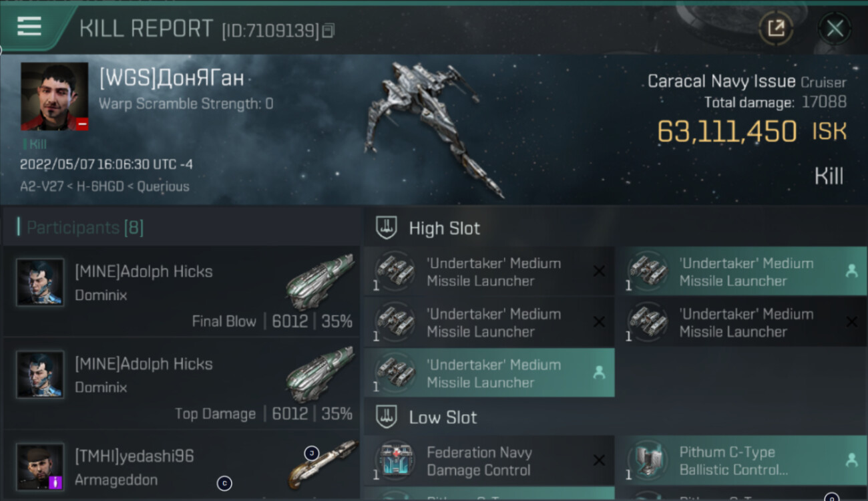Open the hamburger menu
Screen dimensions: 868x501
[29, 27]
